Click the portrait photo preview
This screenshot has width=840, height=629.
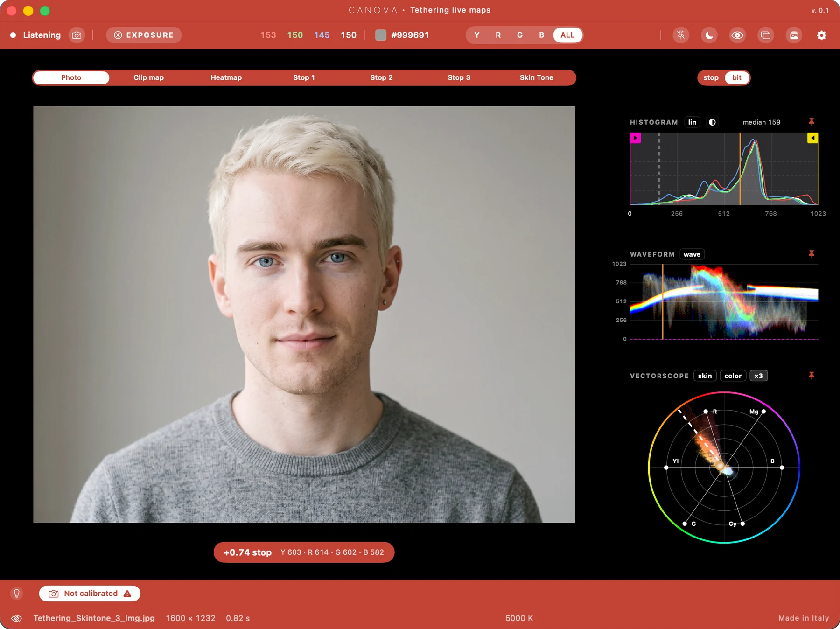click(x=304, y=314)
